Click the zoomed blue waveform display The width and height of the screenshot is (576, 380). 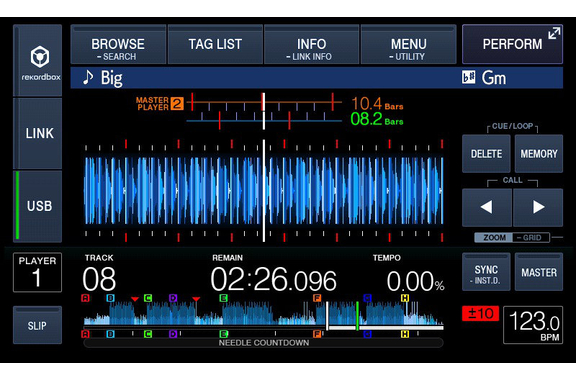click(x=264, y=190)
